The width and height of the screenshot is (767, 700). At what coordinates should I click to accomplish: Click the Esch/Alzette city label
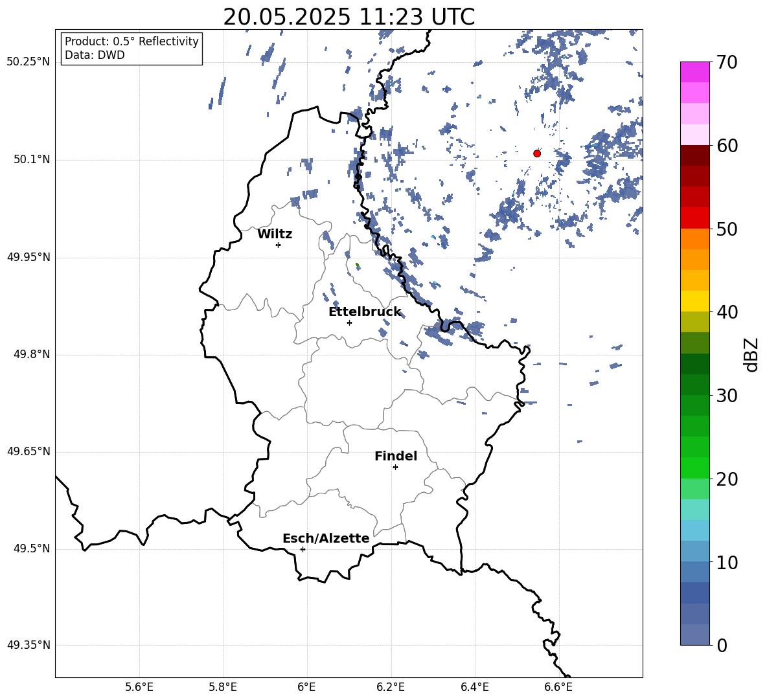click(x=326, y=538)
